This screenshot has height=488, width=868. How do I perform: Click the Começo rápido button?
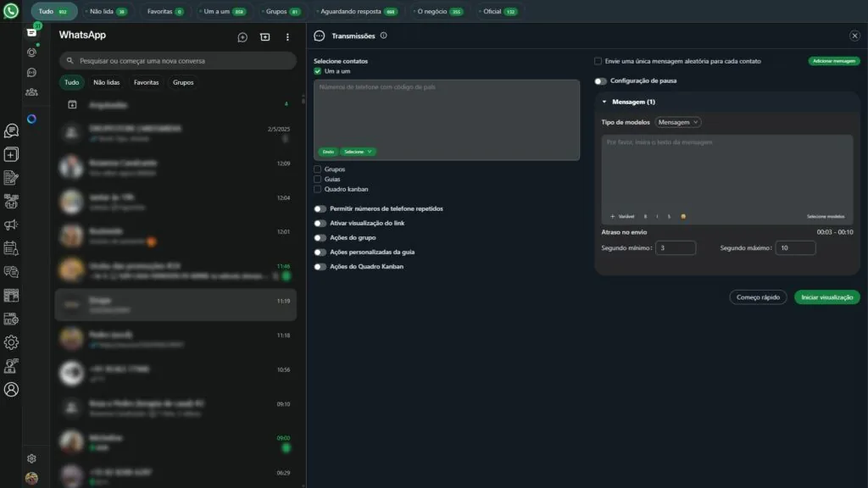pos(758,297)
